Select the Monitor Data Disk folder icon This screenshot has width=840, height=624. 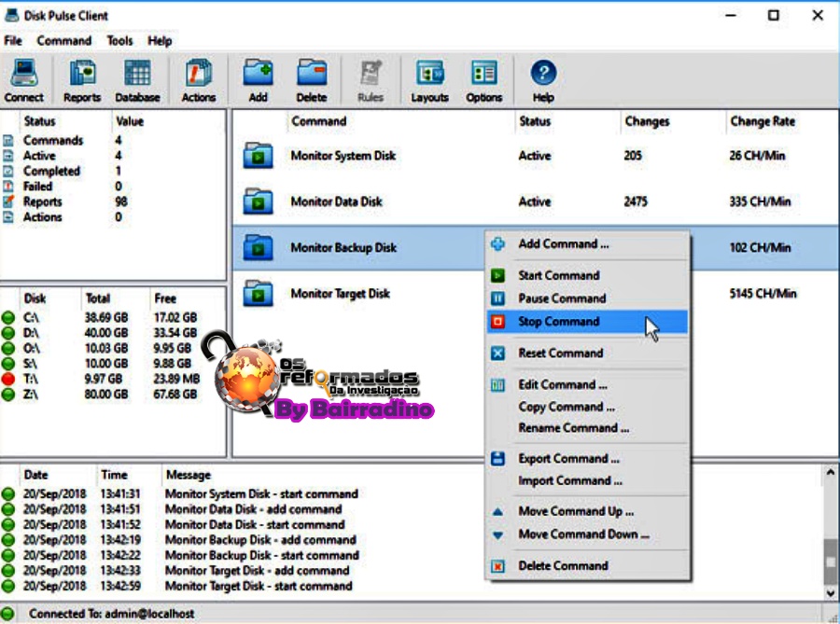click(258, 201)
